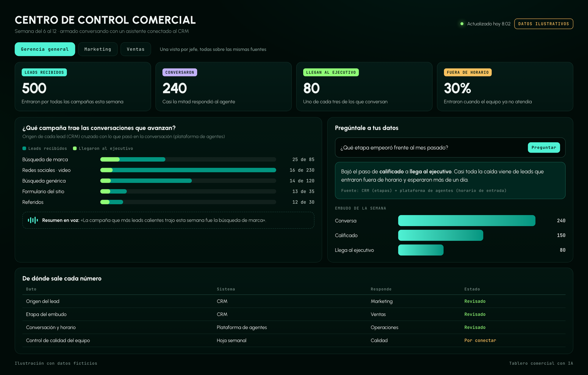
Task: Click the value "14 de 120"
Action: (302, 181)
